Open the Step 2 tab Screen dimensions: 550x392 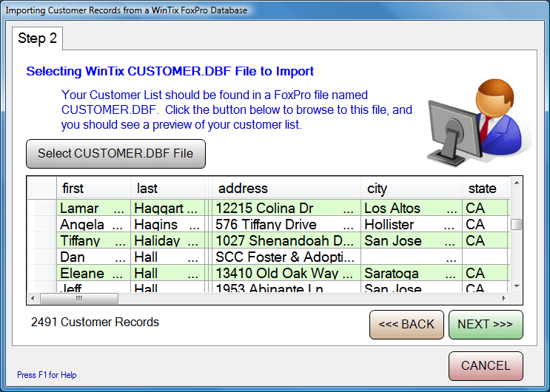pyautogui.click(x=37, y=38)
